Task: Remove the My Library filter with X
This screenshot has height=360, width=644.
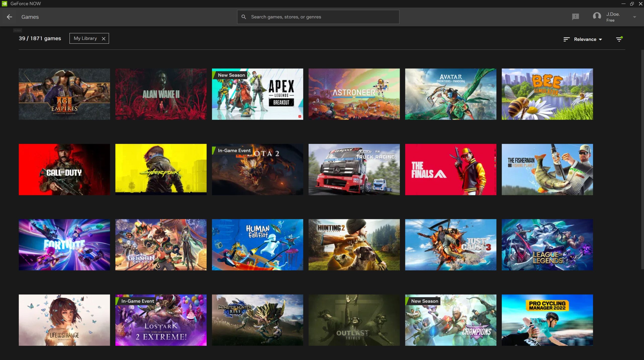Action: [103, 39]
